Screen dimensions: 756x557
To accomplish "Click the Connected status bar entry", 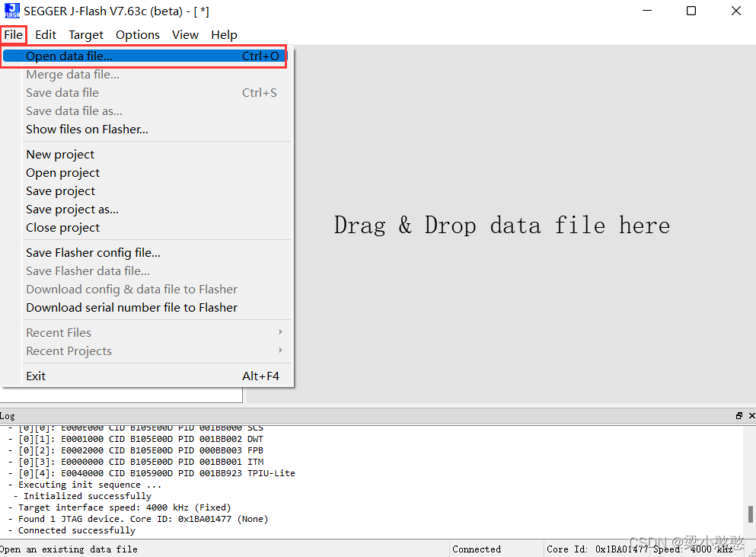I will tap(477, 549).
